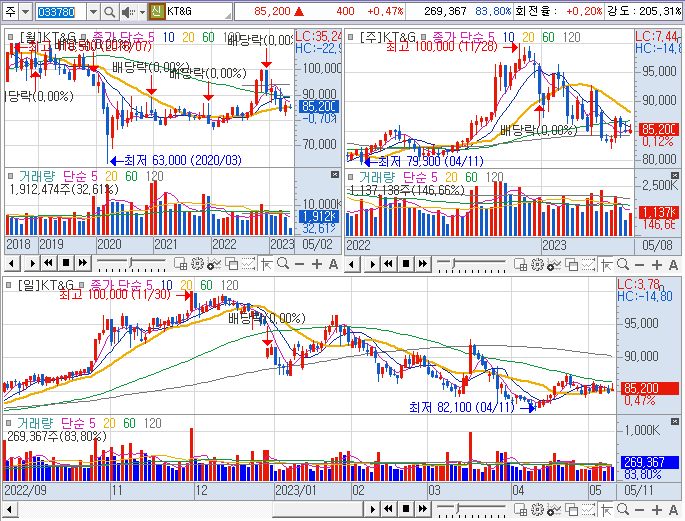This screenshot has width=685, height=521.
Task: Click the speaker sound icon in top bar
Action: click(x=128, y=12)
